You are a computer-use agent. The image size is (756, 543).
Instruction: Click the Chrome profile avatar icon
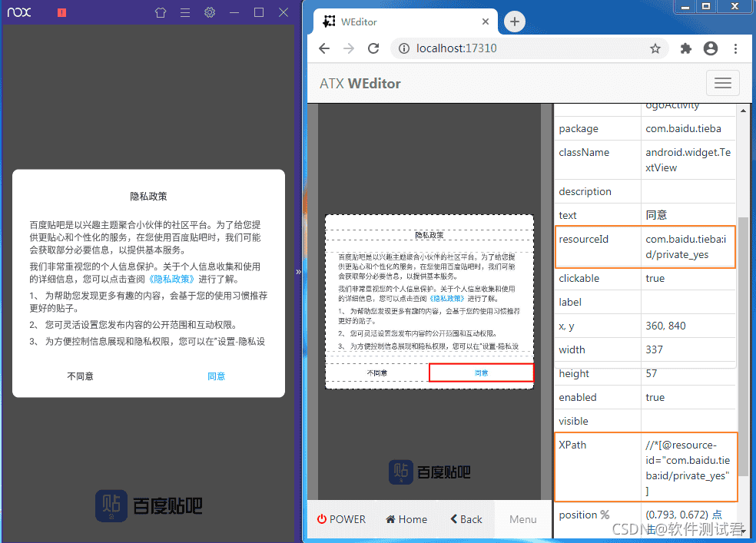point(710,48)
